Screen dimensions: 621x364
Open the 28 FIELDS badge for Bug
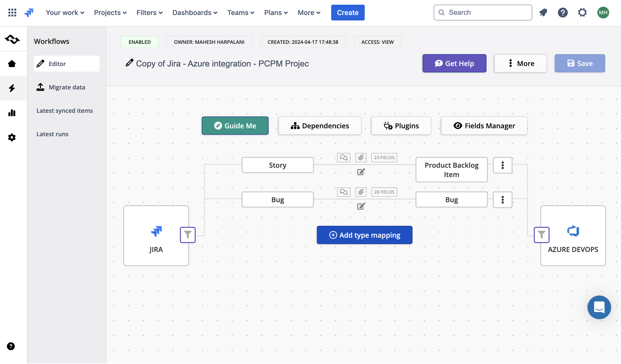pyautogui.click(x=384, y=192)
